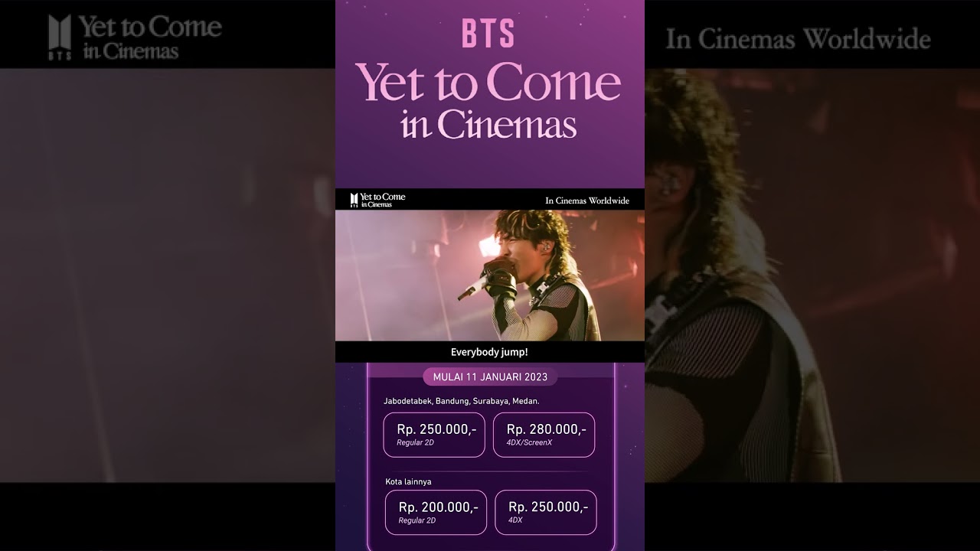The height and width of the screenshot is (551, 980).
Task: Click the MULAI 11 JANUARI 2023 badge
Action: pyautogui.click(x=490, y=377)
